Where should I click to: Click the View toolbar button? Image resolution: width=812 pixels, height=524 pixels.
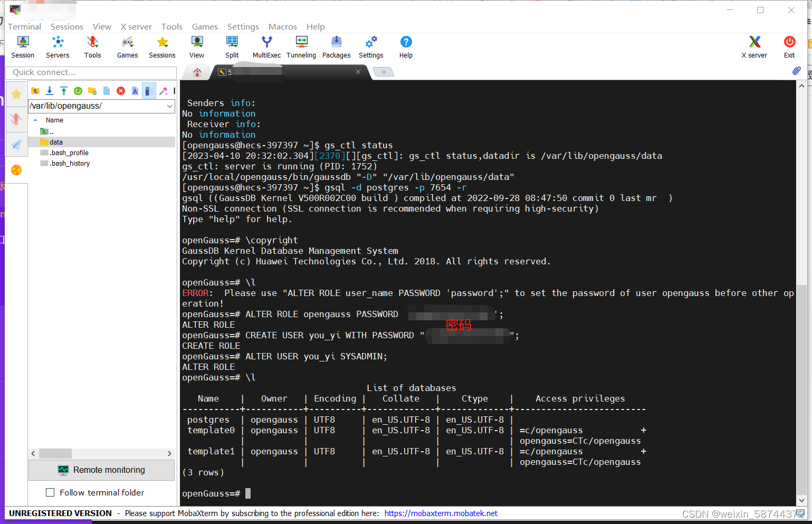[197, 47]
